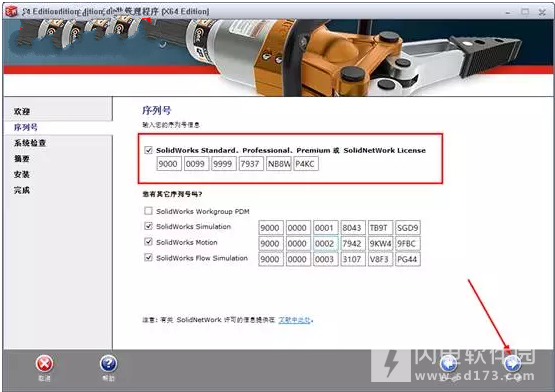
Task: Select the 系统检查 step in sidebar
Action: (30, 143)
